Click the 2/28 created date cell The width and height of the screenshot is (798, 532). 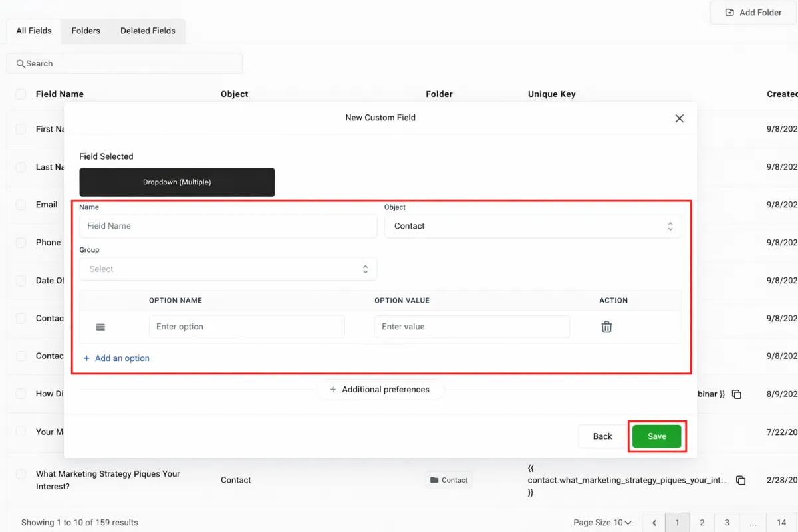[782, 480]
